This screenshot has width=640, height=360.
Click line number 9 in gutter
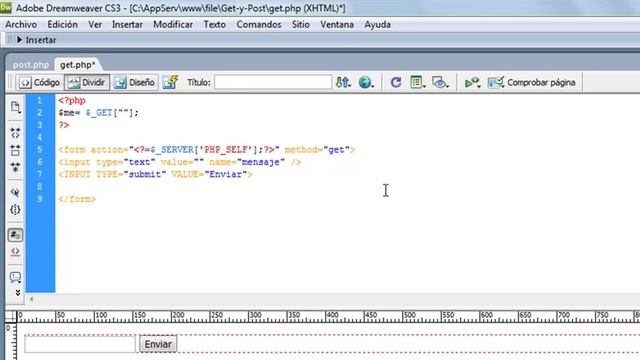point(40,199)
